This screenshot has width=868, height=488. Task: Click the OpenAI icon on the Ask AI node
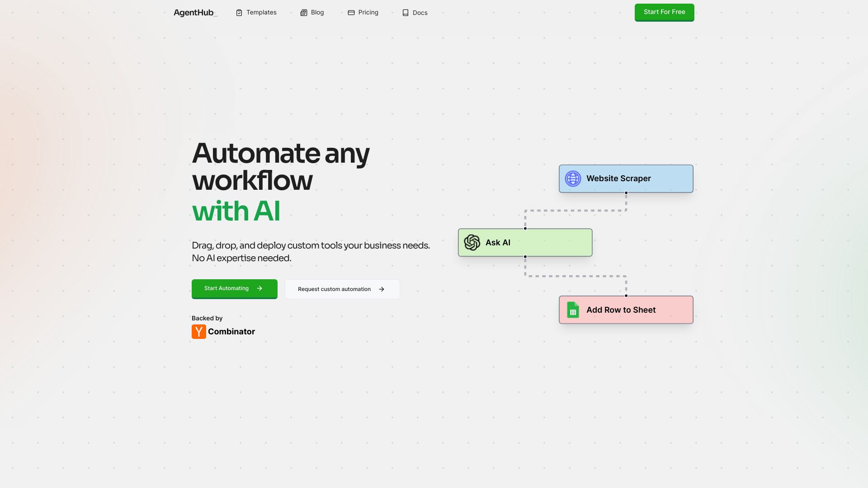click(472, 242)
